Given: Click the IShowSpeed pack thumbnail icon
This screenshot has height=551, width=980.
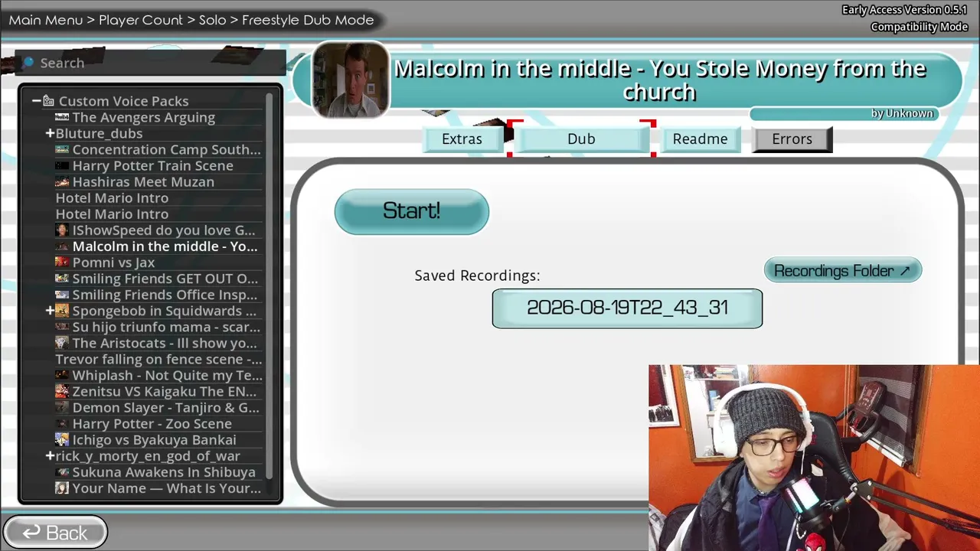Looking at the screenshot, I should coord(62,230).
